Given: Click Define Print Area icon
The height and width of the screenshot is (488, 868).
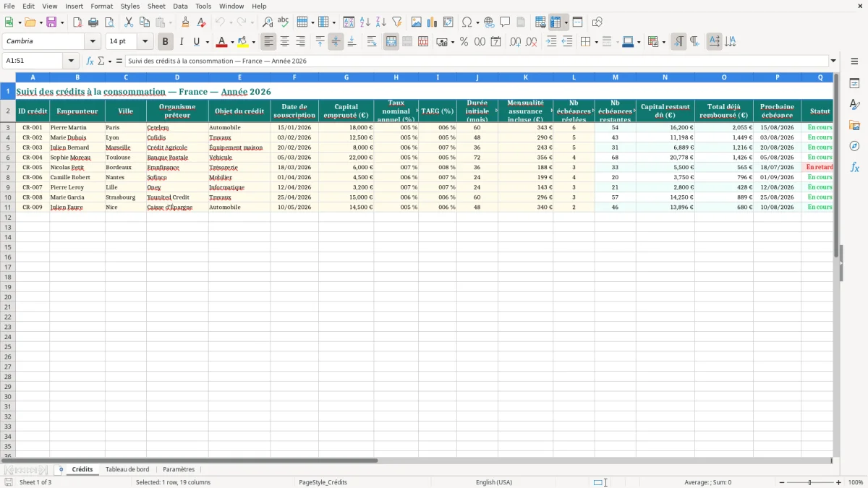Looking at the screenshot, I should point(541,22).
